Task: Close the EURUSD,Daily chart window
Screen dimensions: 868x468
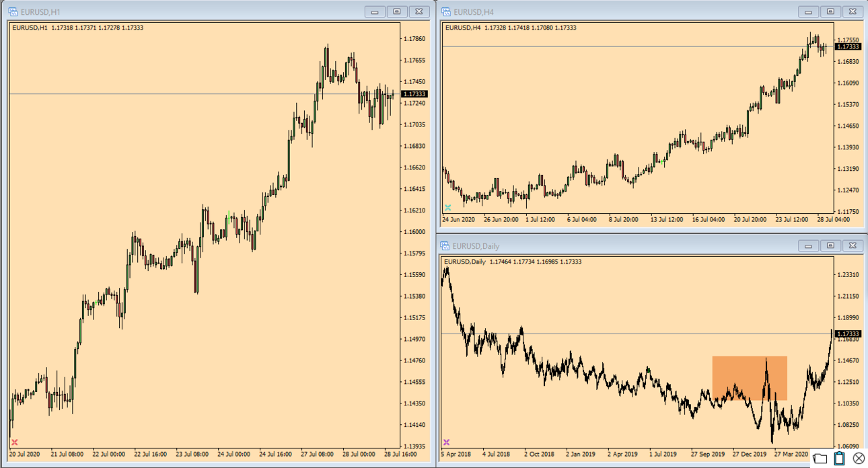Action: pos(853,245)
